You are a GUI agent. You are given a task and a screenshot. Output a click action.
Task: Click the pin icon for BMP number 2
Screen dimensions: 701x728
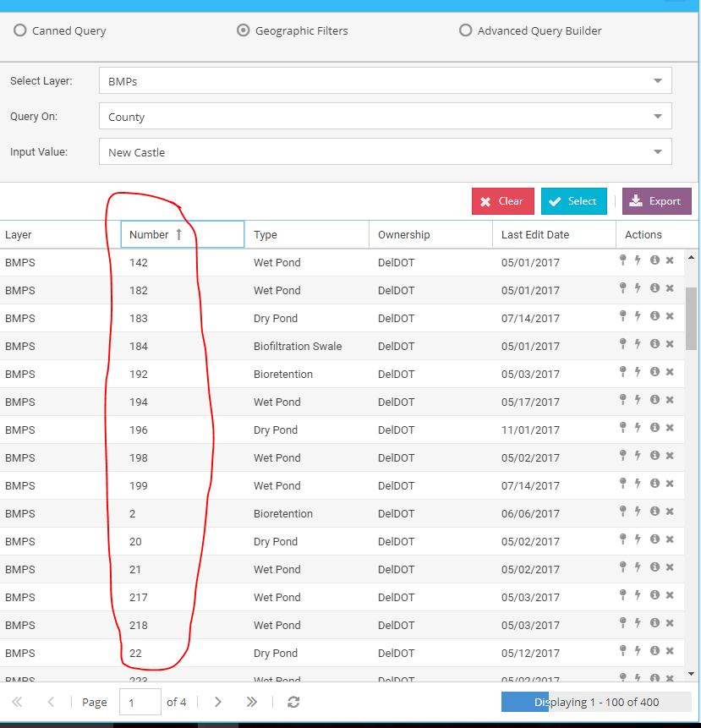click(623, 512)
